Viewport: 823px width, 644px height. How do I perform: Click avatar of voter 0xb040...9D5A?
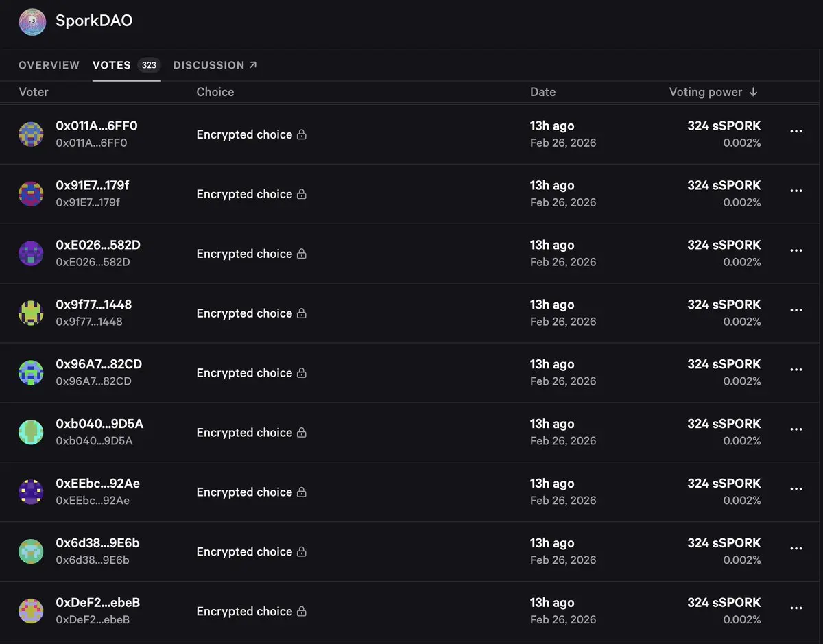31,432
